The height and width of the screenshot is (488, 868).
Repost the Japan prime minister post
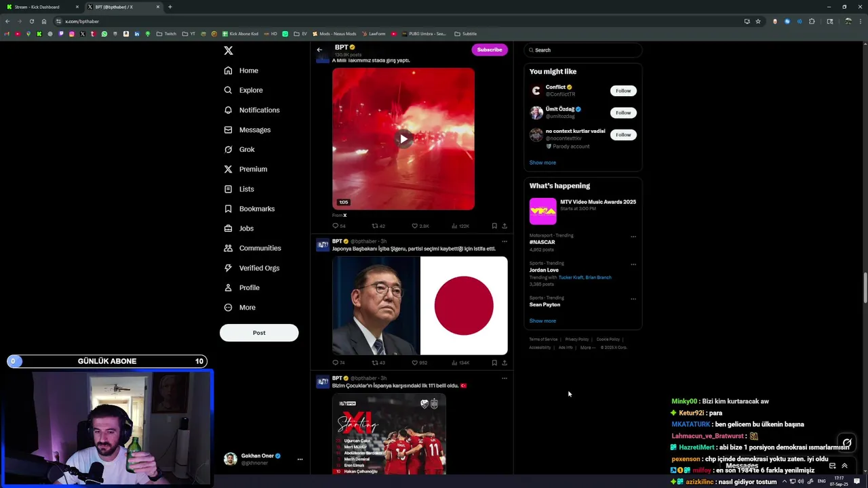point(378,363)
